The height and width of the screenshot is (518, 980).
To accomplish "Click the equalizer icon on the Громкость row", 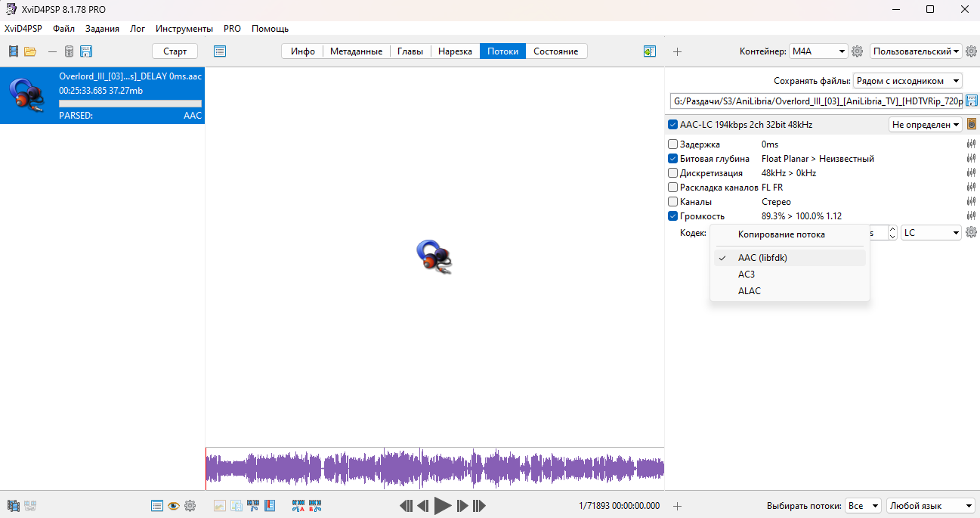I will tap(971, 216).
